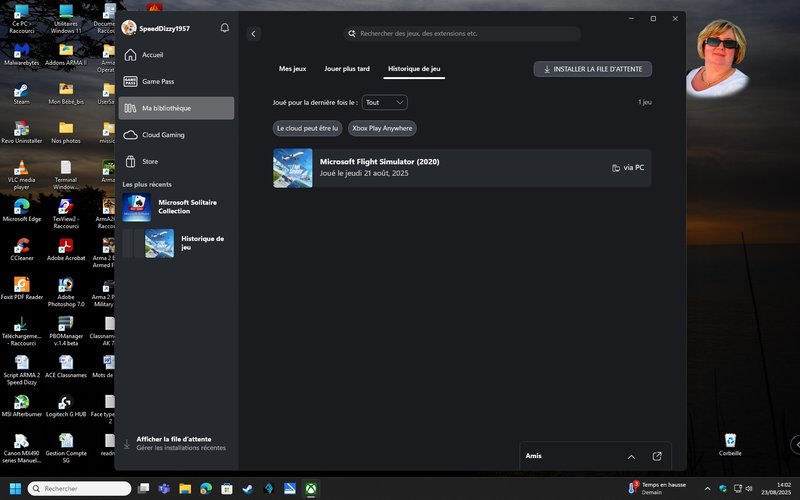Image resolution: width=800 pixels, height=500 pixels.
Task: Open the SpeedDizzy1957 profile avatar
Action: 129,28
